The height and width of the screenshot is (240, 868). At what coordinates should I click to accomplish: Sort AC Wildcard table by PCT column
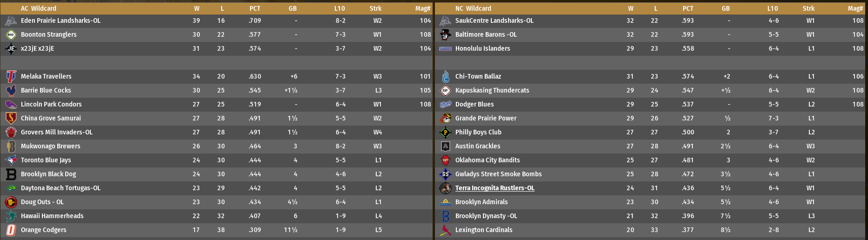tap(255, 8)
